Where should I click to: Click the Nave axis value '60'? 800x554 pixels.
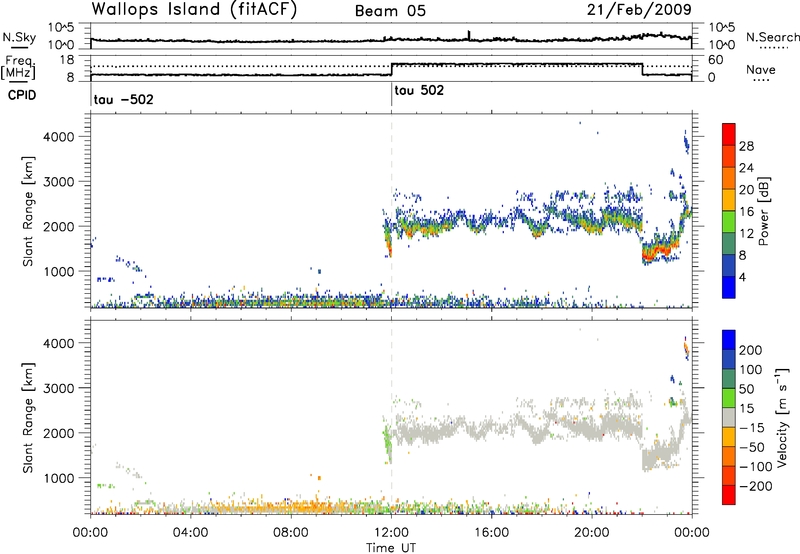point(716,60)
